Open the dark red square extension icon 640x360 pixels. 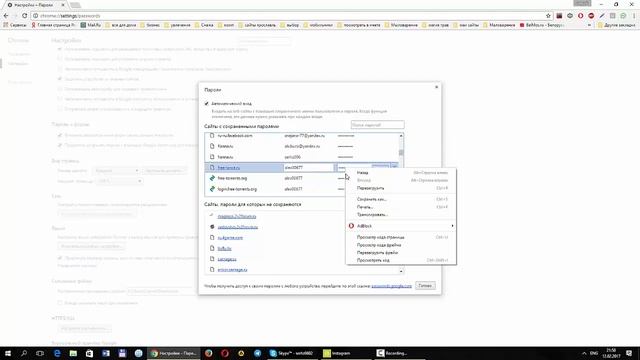coord(559,16)
